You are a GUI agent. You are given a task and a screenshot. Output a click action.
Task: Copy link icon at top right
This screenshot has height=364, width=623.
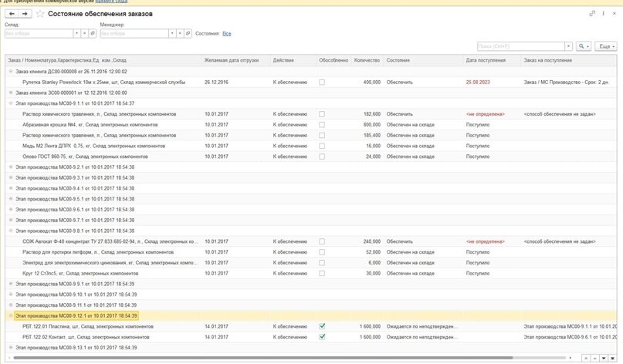pos(592,14)
